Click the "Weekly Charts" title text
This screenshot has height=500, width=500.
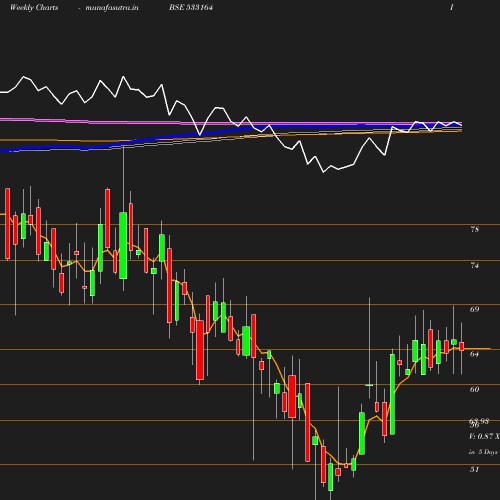[34, 8]
